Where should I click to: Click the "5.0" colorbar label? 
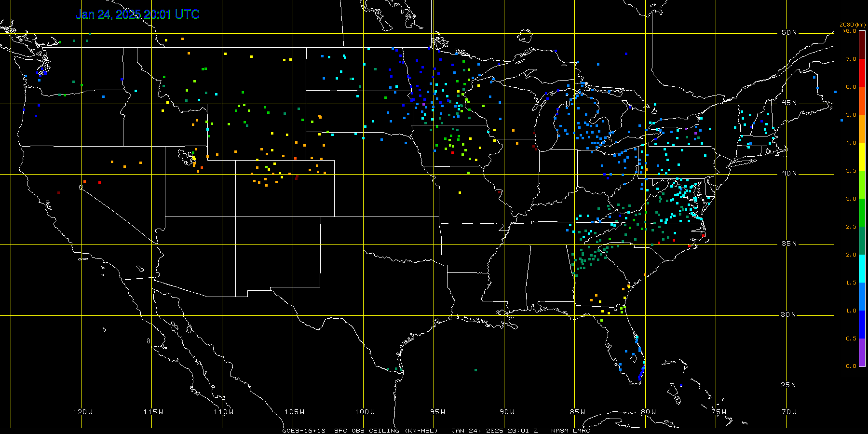pyautogui.click(x=851, y=115)
